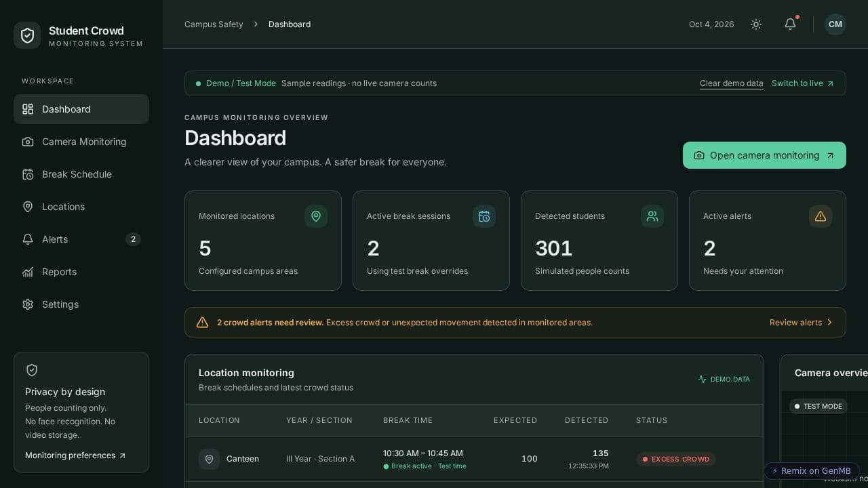Click the shield icon in Privacy by design card
The height and width of the screenshot is (488, 868).
(32, 370)
